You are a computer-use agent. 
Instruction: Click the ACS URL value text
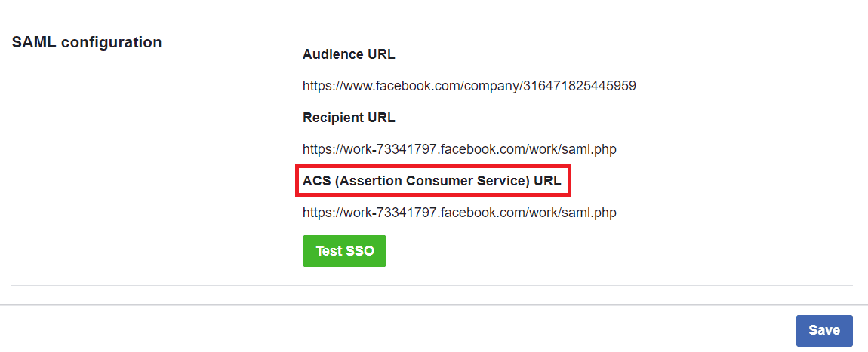point(459,213)
